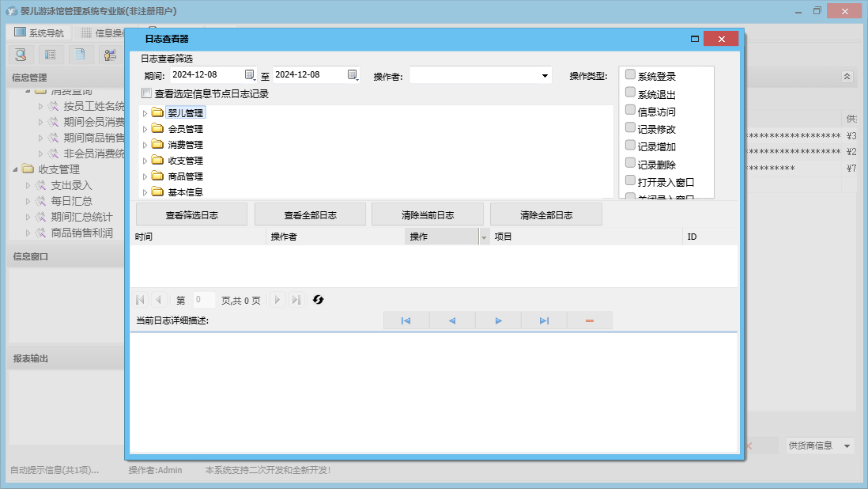Image resolution: width=868 pixels, height=489 pixels.
Task: Collapse panel with double-chevron icon at right
Action: click(x=847, y=77)
